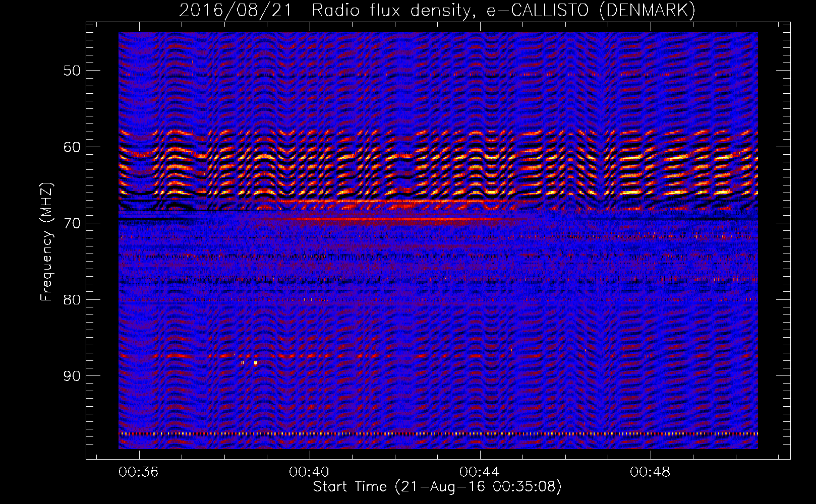
Task: Click the dotted yellow line near 98 MHz
Action: tap(438, 433)
